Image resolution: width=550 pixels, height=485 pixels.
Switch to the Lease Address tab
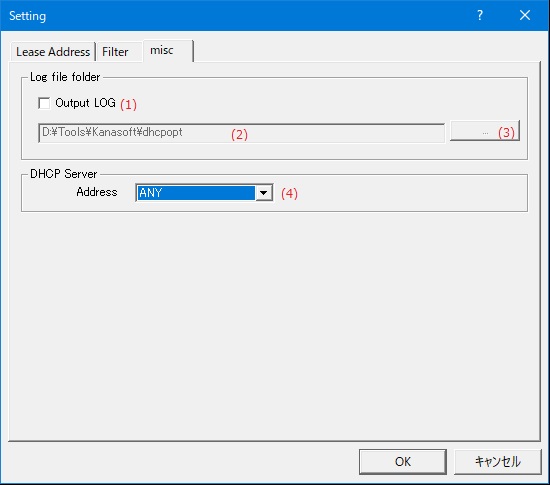point(53,52)
